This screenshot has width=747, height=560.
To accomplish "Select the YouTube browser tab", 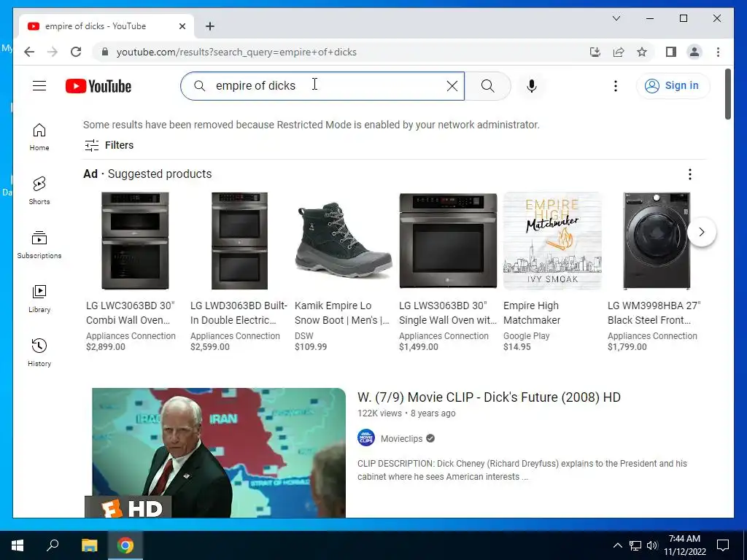I will click(106, 26).
